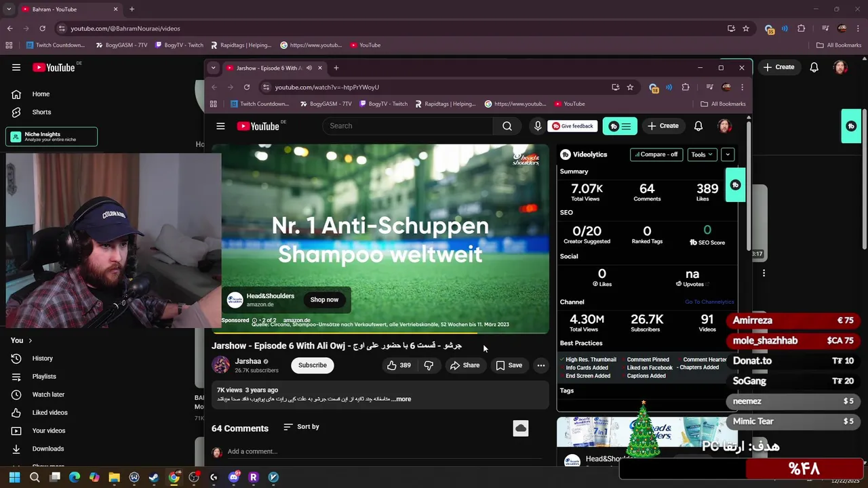Open Twitch Countdown bookmark in front window
This screenshot has width=868, height=488.
pos(260,104)
